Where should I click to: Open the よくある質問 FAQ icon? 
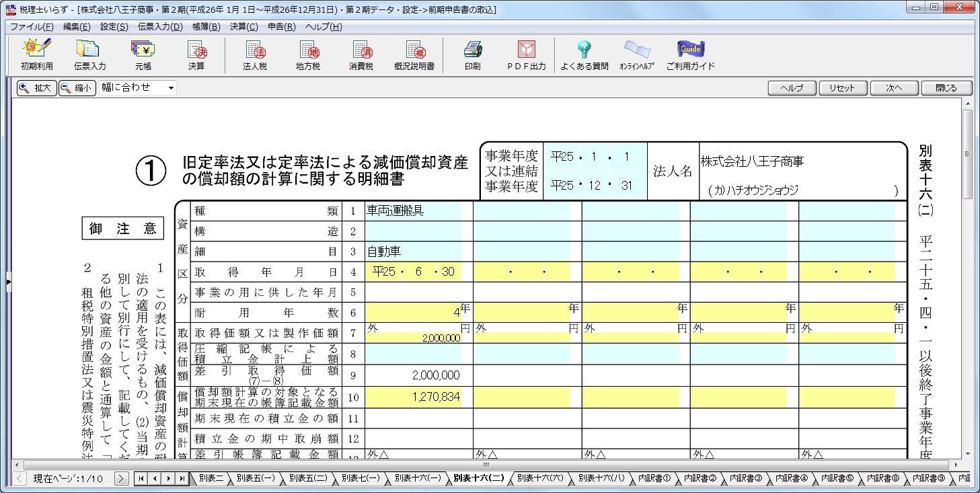[584, 55]
